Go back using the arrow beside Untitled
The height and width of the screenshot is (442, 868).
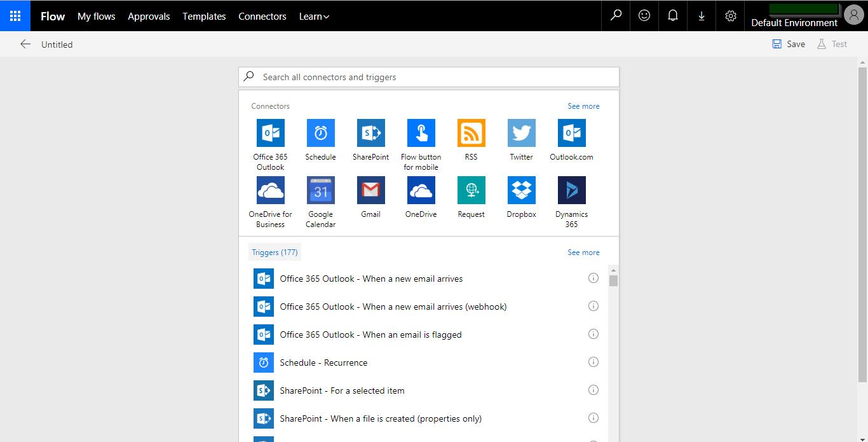pyautogui.click(x=25, y=44)
